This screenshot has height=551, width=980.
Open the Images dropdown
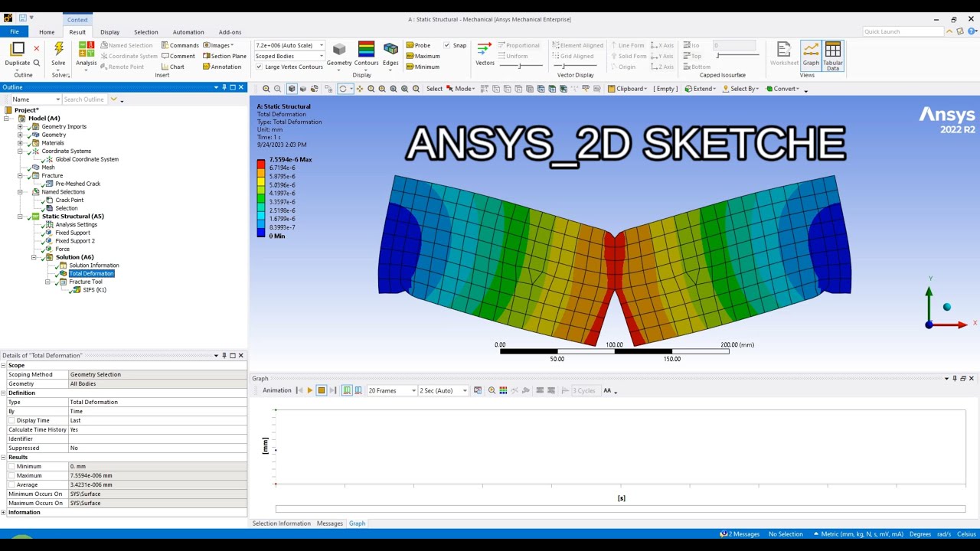click(218, 45)
